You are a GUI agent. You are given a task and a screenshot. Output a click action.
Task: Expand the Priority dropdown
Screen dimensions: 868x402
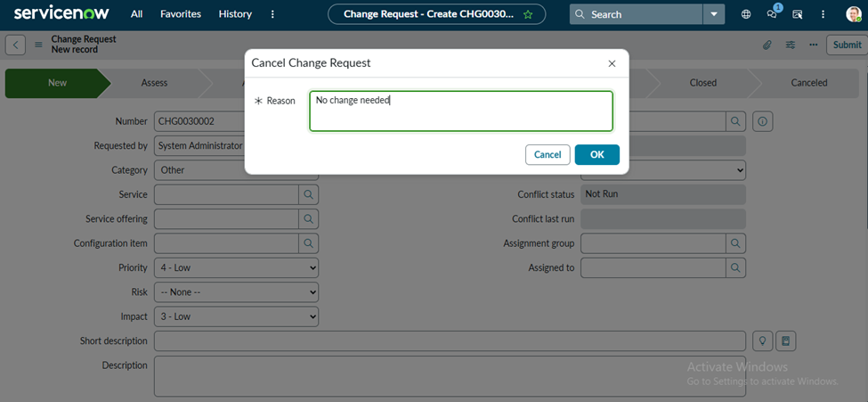(237, 267)
